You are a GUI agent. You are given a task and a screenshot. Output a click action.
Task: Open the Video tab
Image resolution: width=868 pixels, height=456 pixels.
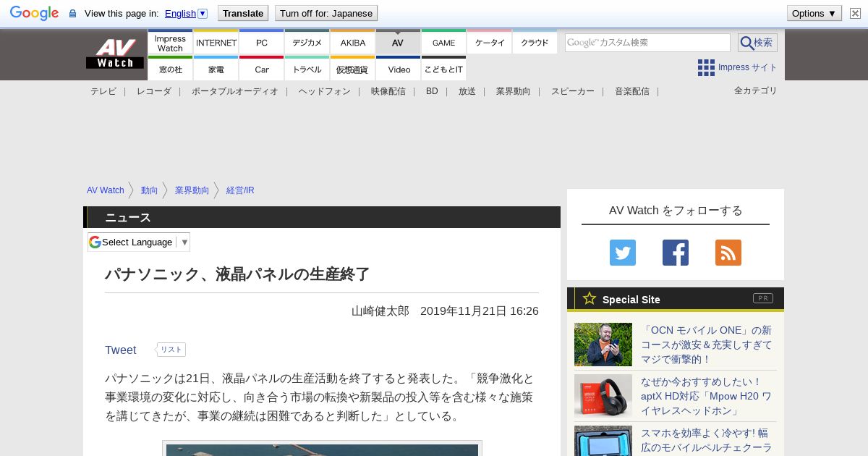pyautogui.click(x=399, y=69)
